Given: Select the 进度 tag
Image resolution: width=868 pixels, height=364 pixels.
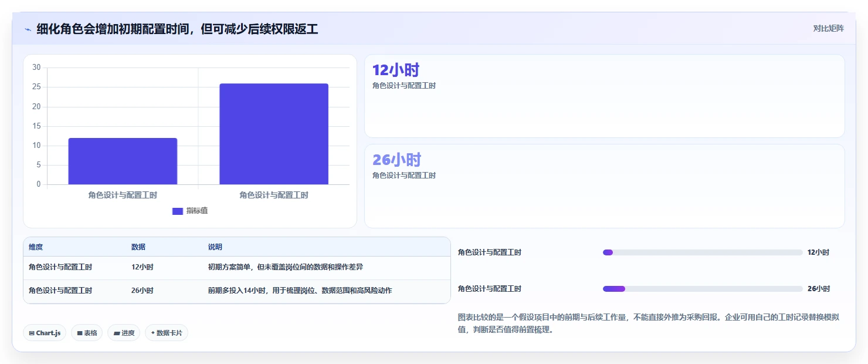Looking at the screenshot, I should pyautogui.click(x=124, y=333).
